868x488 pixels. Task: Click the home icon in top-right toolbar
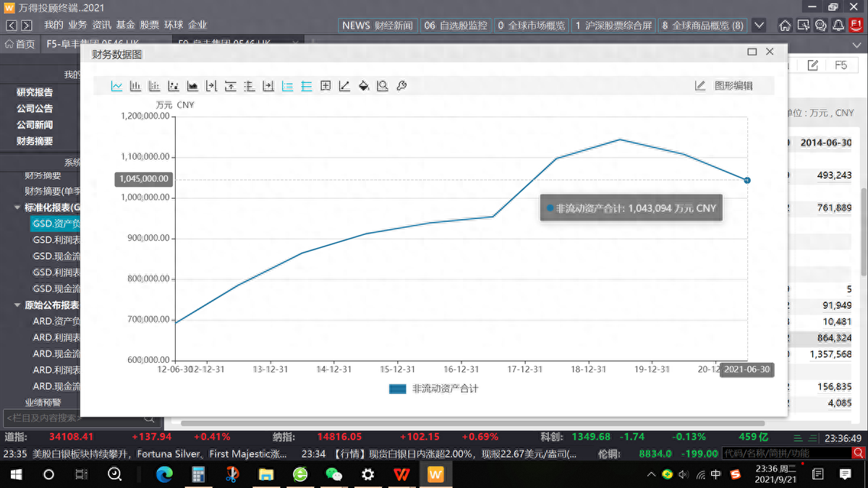click(x=785, y=25)
